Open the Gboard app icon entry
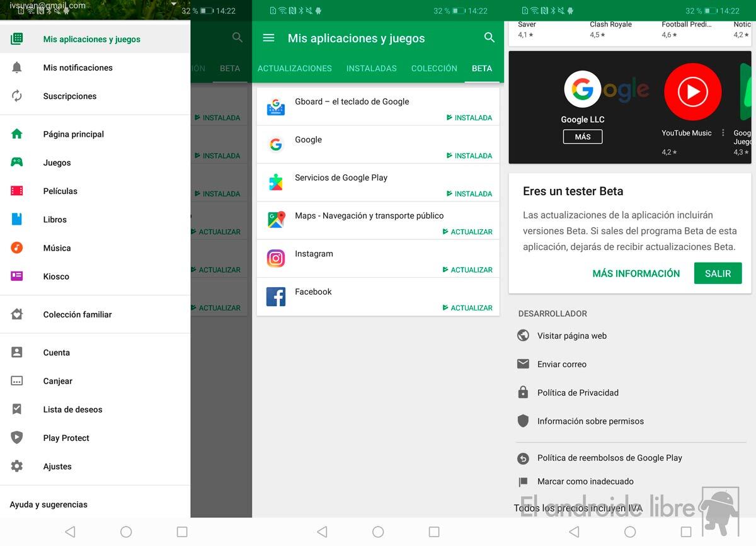 click(276, 106)
